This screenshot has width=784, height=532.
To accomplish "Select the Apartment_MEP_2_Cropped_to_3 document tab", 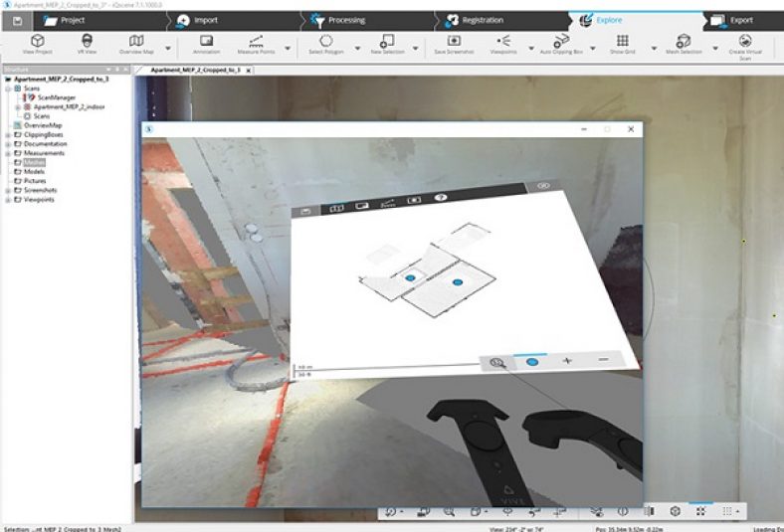I will [195, 71].
